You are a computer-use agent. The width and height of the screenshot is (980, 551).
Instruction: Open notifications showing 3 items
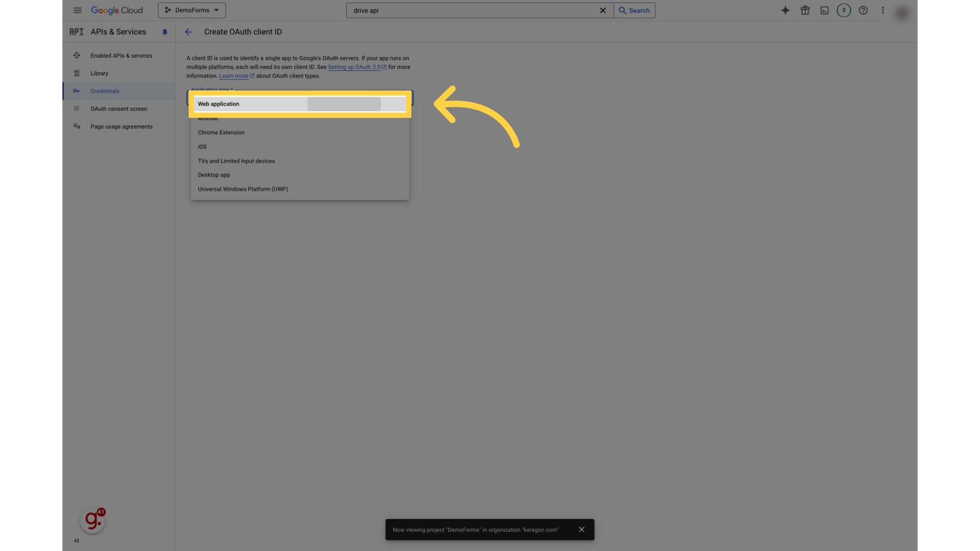coord(844,10)
